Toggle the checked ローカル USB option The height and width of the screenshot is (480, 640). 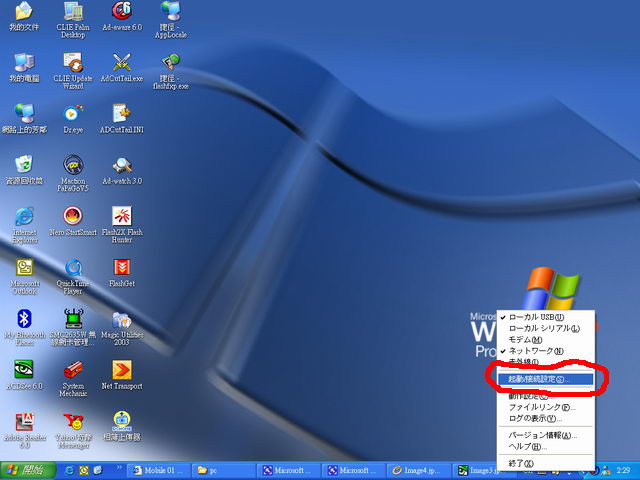(545, 317)
